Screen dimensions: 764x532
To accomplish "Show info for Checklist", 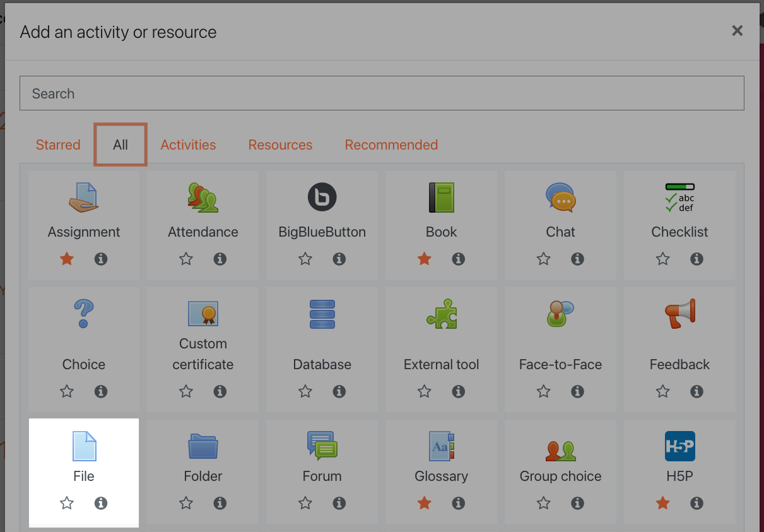I will click(x=697, y=259).
